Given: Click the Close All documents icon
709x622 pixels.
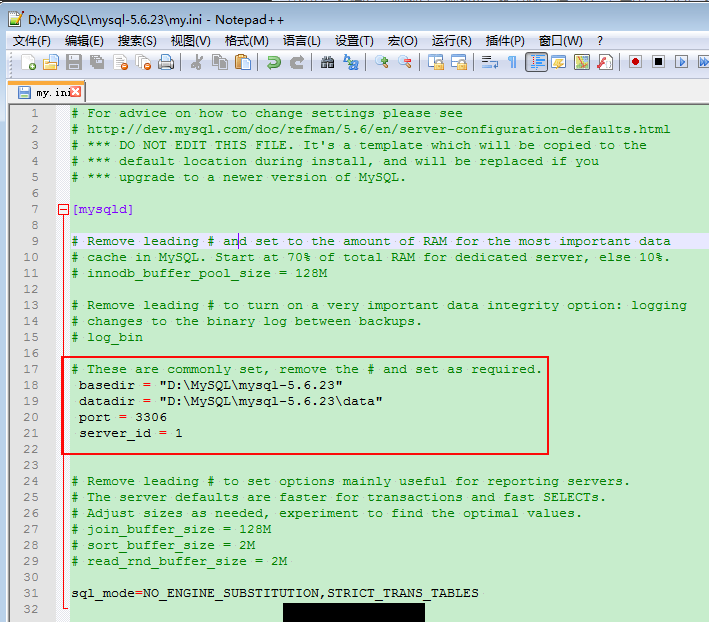Looking at the screenshot, I should (x=143, y=62).
